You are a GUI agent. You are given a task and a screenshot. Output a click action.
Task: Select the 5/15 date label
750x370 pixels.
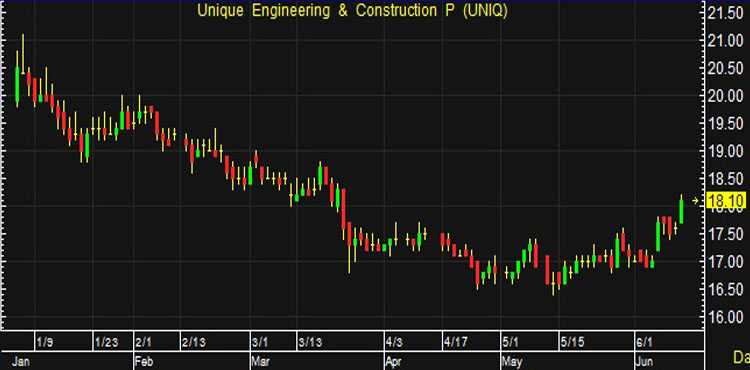(x=573, y=342)
